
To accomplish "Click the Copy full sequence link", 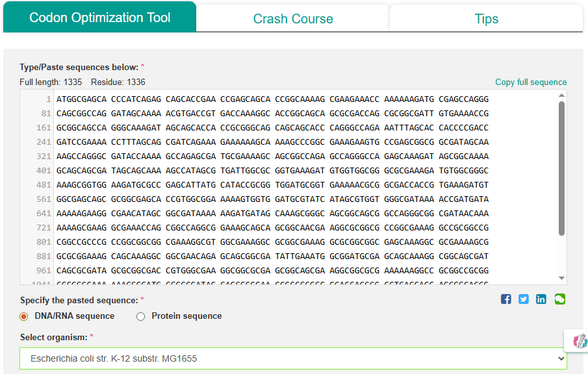I will tap(531, 82).
